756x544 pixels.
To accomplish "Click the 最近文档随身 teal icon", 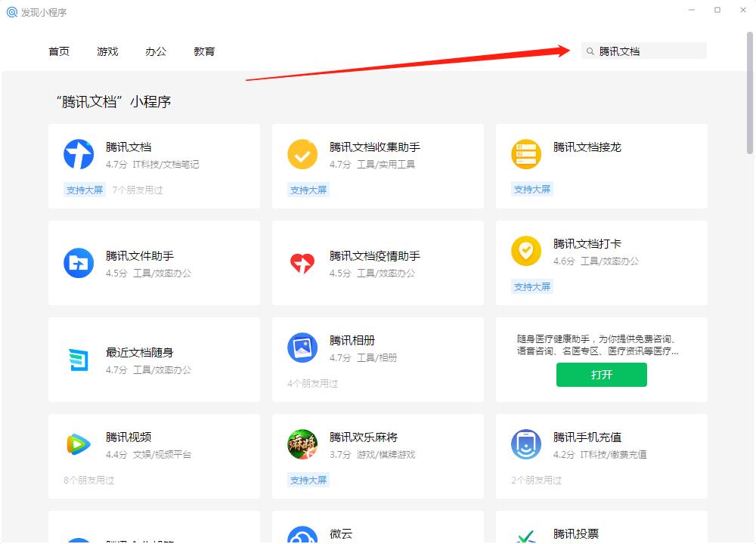I will pyautogui.click(x=79, y=360).
